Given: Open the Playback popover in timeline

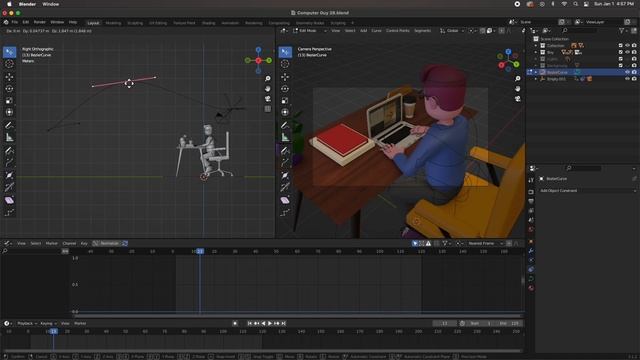Looking at the screenshot, I should point(27,323).
